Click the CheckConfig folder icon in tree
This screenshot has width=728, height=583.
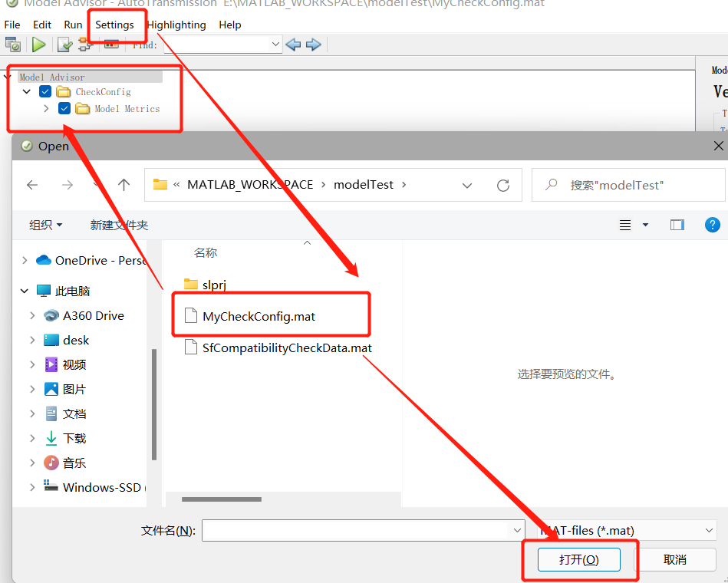tap(63, 91)
